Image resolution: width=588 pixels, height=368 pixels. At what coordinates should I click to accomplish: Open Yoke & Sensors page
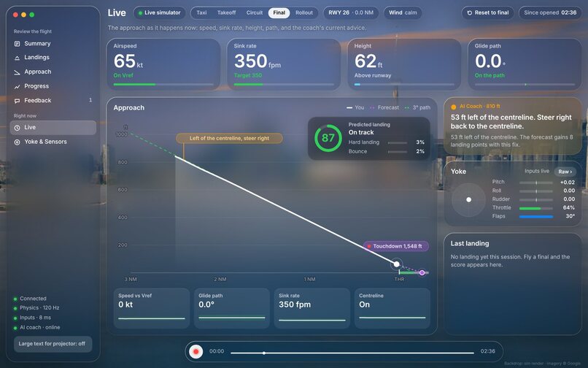tap(53, 142)
